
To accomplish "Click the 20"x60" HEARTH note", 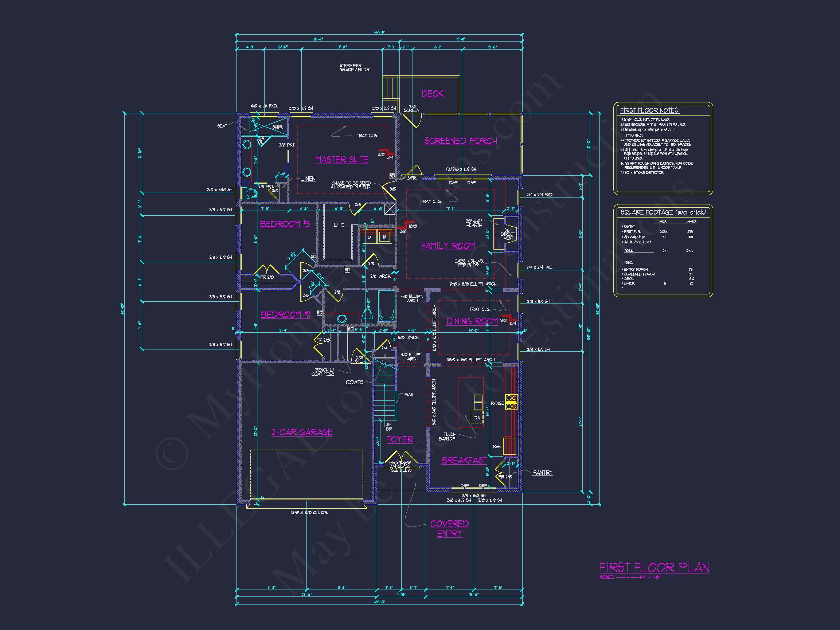I will (x=474, y=223).
